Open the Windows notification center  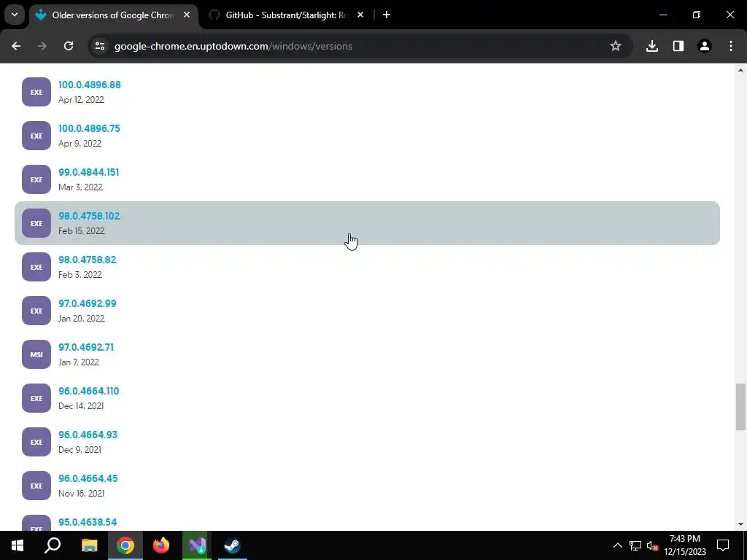[x=723, y=545]
